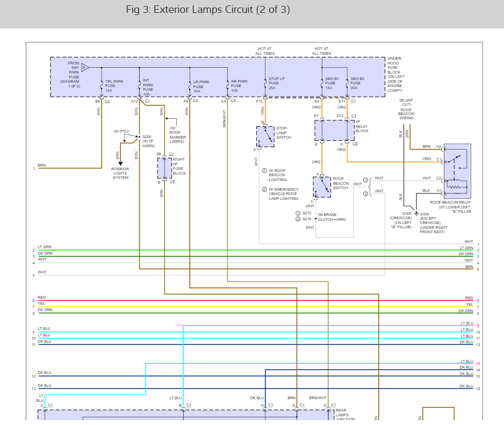Click the INT PARK fuse symbol
The width and height of the screenshot is (504, 425).
coord(139,84)
